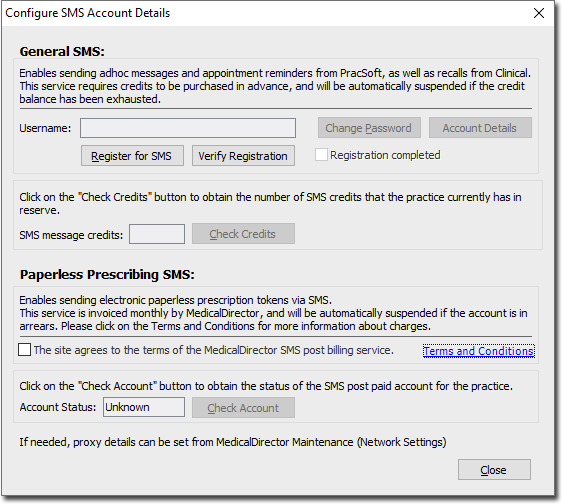Screen dimensions: 562x504
Task: Click the Check Account button
Action: pos(243,407)
